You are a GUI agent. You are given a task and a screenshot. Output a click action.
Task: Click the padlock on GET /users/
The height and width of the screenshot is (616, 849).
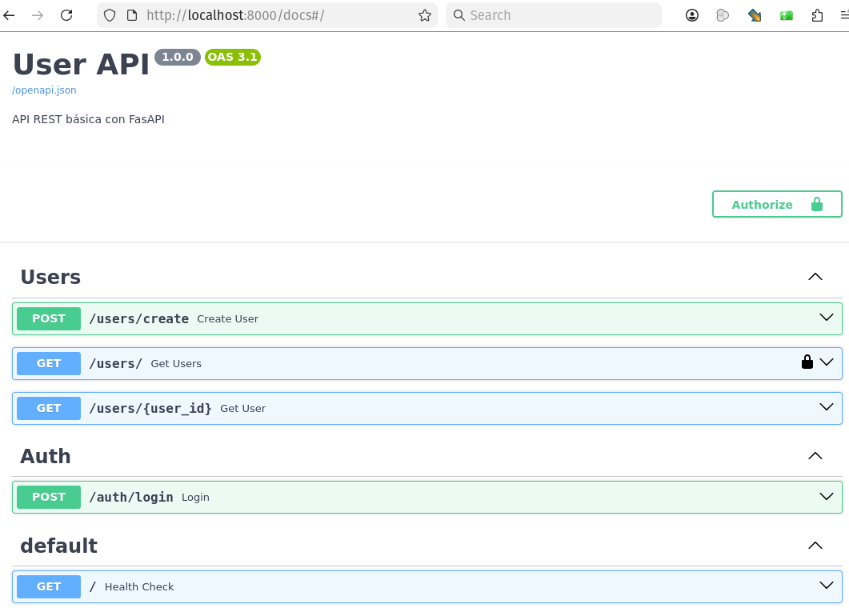click(807, 362)
